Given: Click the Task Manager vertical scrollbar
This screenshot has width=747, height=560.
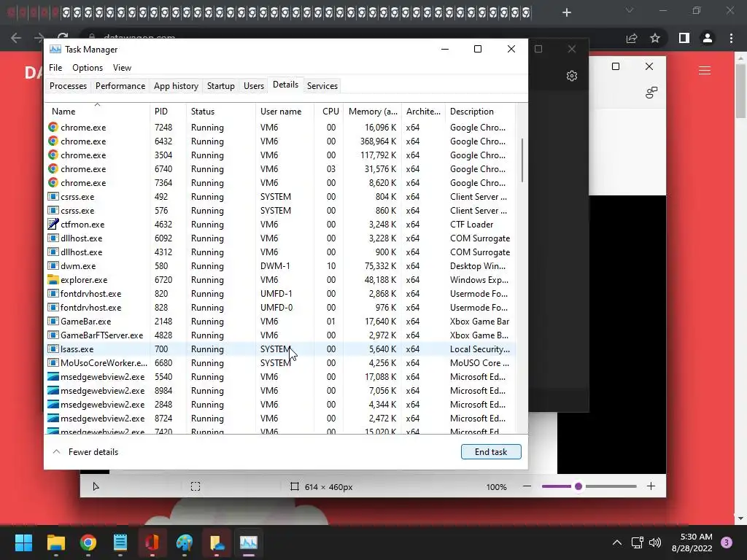Looking at the screenshot, I should 522,160.
